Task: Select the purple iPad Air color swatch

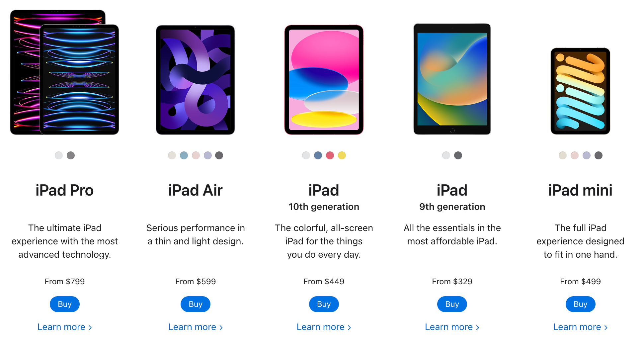Action: coord(208,155)
